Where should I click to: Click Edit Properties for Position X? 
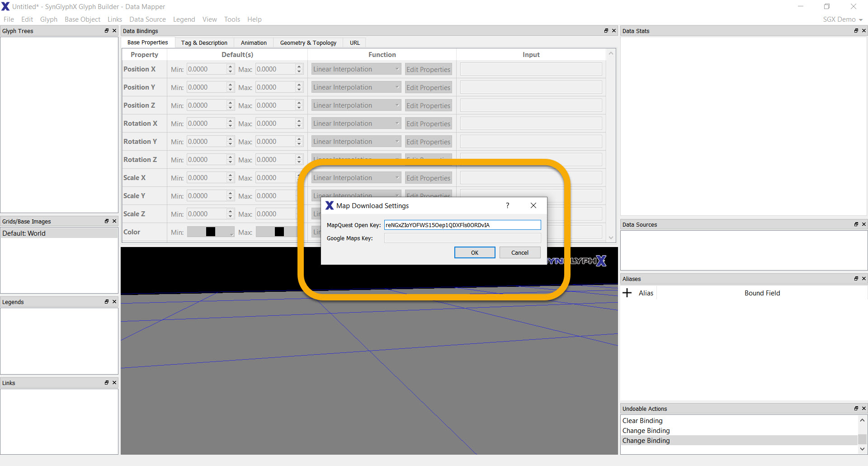429,69
